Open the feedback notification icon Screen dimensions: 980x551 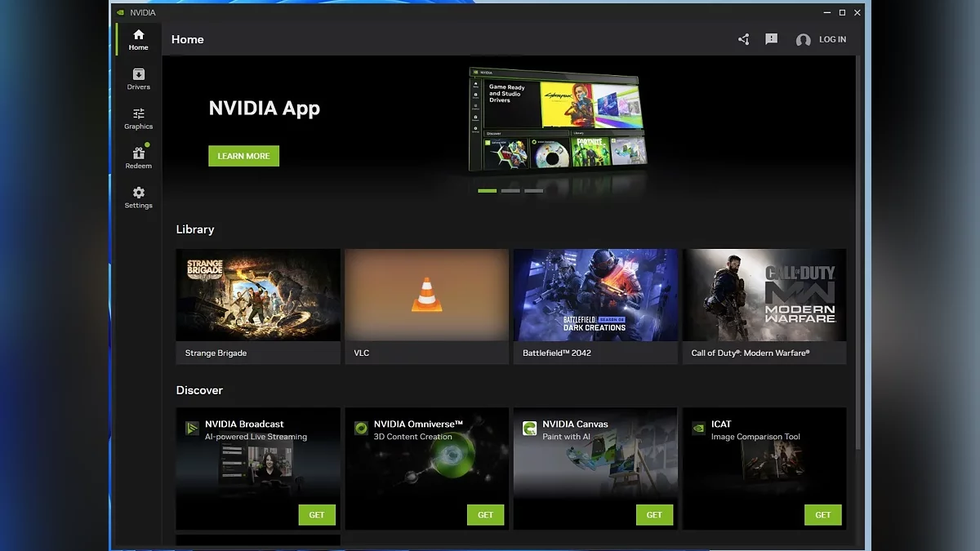771,39
